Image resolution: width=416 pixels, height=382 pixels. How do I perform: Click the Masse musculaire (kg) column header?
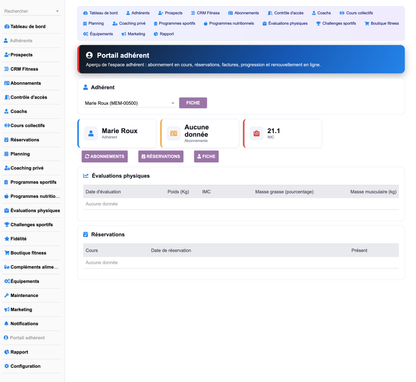[x=373, y=192]
